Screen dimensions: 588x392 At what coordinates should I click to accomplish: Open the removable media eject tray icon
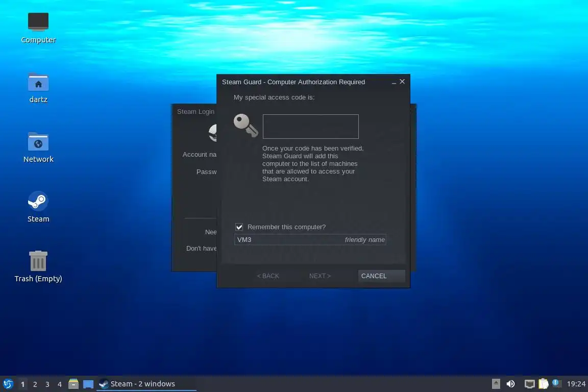tap(496, 384)
